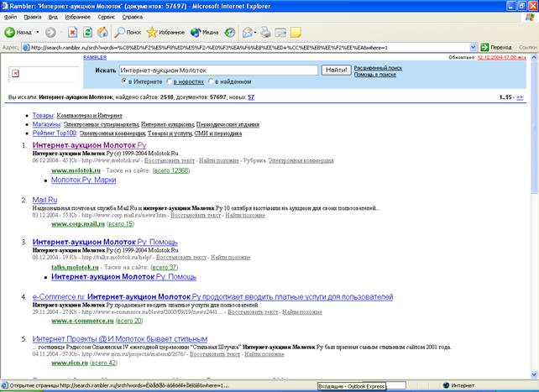Open the Сервис menu
This screenshot has height=392, width=539.
[107, 17]
